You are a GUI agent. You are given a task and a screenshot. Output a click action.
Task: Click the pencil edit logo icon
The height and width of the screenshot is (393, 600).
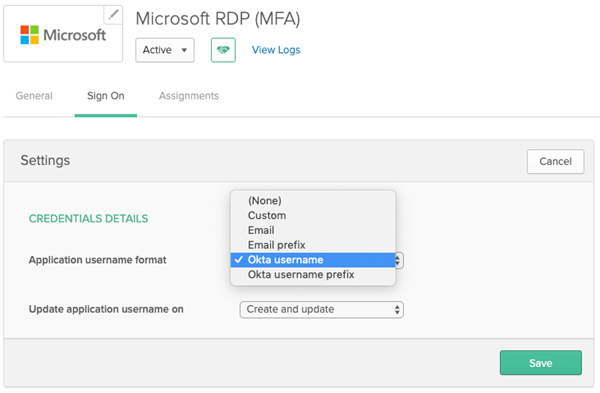tap(113, 15)
